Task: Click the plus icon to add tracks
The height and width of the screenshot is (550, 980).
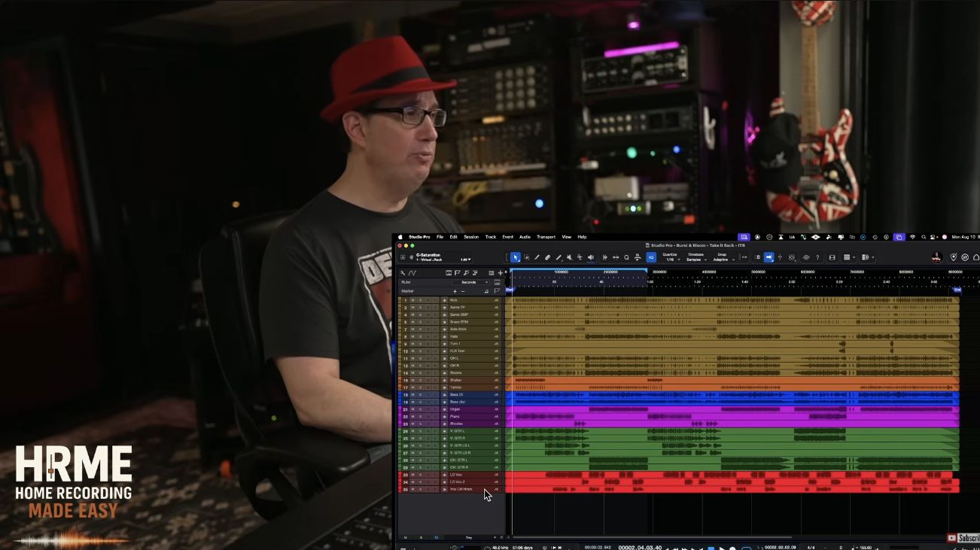Action: tap(501, 273)
